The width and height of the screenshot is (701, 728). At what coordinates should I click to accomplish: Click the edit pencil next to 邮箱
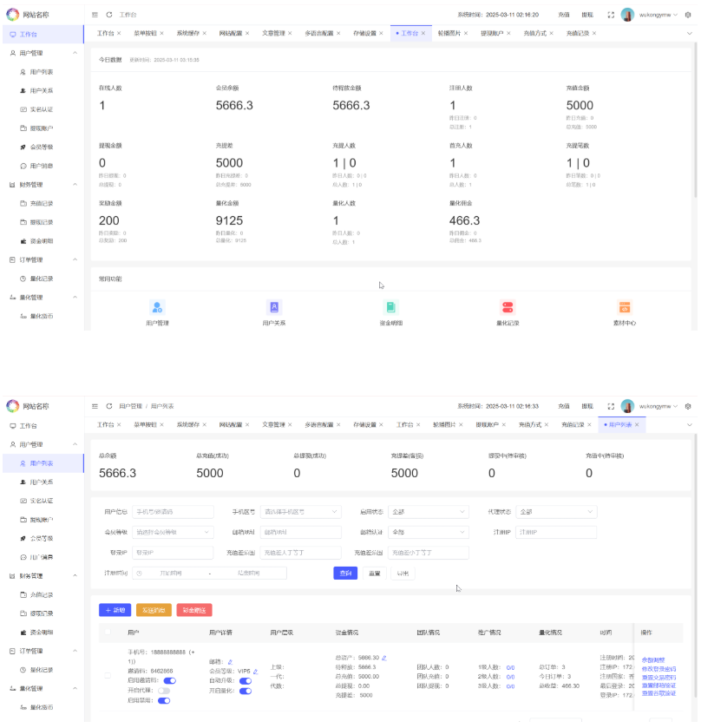pyautogui.click(x=230, y=662)
